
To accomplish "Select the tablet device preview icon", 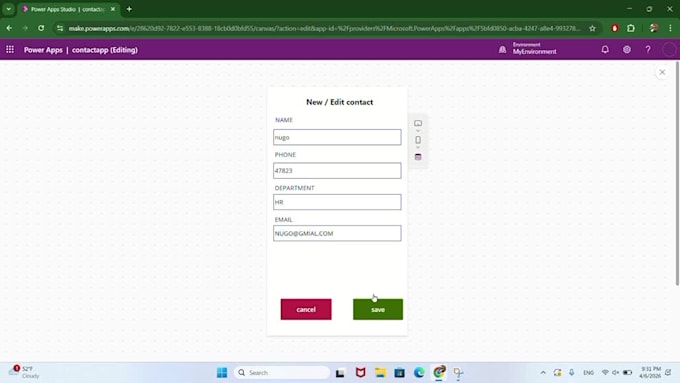I will 418,123.
